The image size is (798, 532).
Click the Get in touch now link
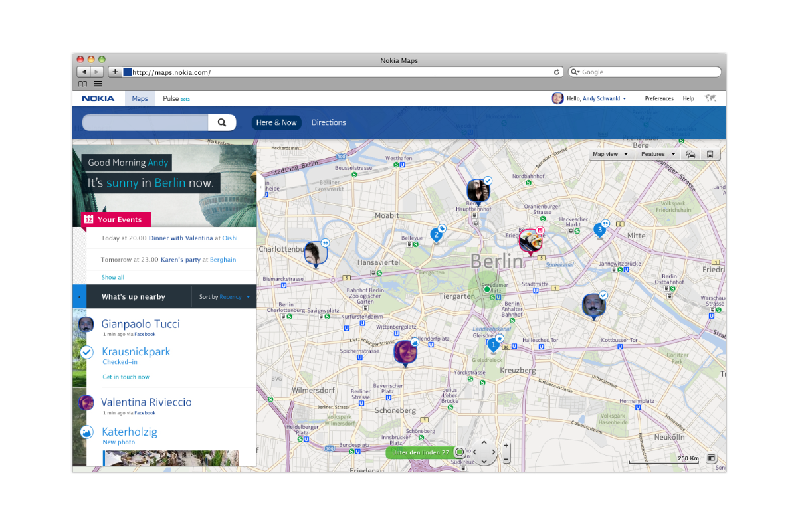click(126, 377)
